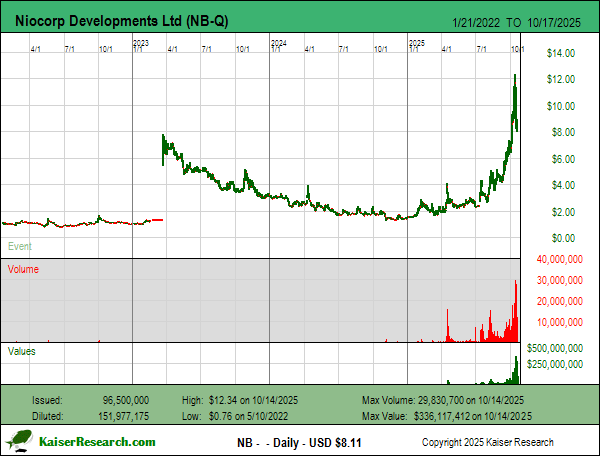Click the Issued 96,500,000 value
This screenshot has width=600, height=456.
(126, 401)
